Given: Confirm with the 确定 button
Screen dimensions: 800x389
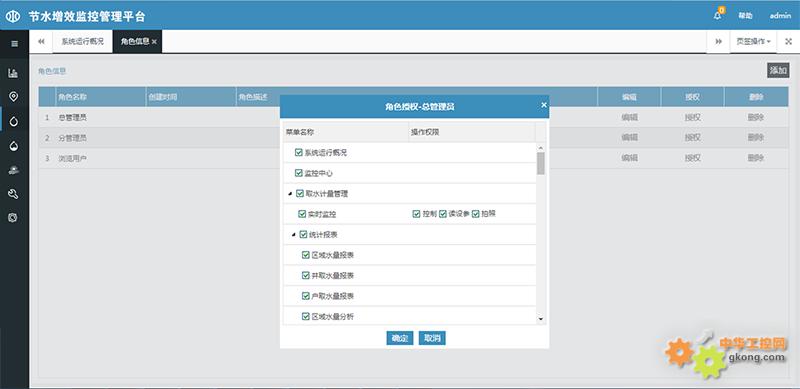Looking at the screenshot, I should click(x=399, y=338).
